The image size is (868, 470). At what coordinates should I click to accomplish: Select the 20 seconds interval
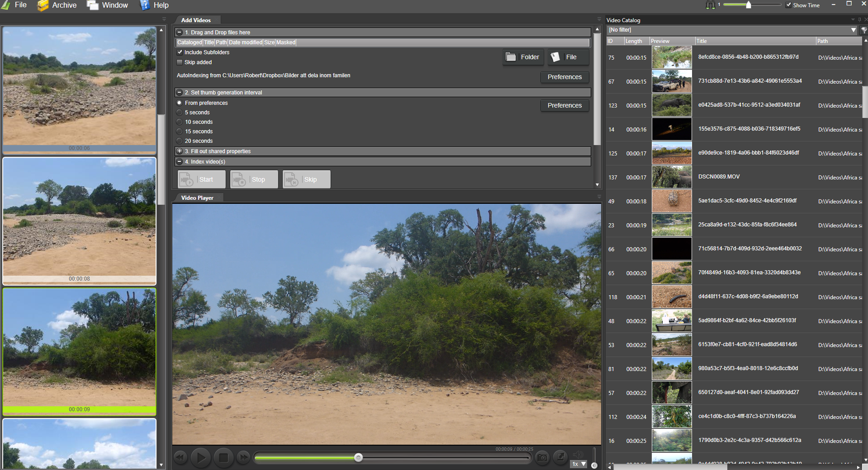pos(180,141)
